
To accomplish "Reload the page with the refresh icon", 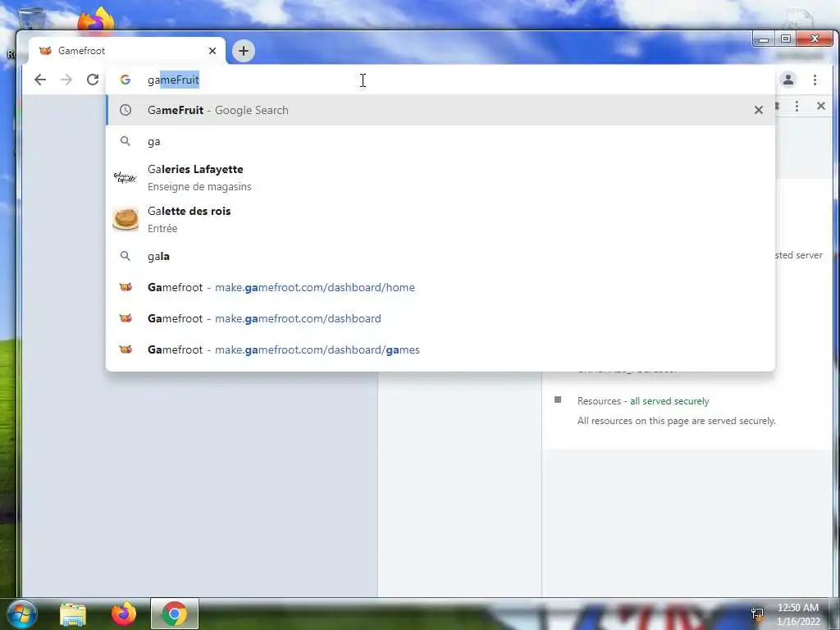I will 93,80.
